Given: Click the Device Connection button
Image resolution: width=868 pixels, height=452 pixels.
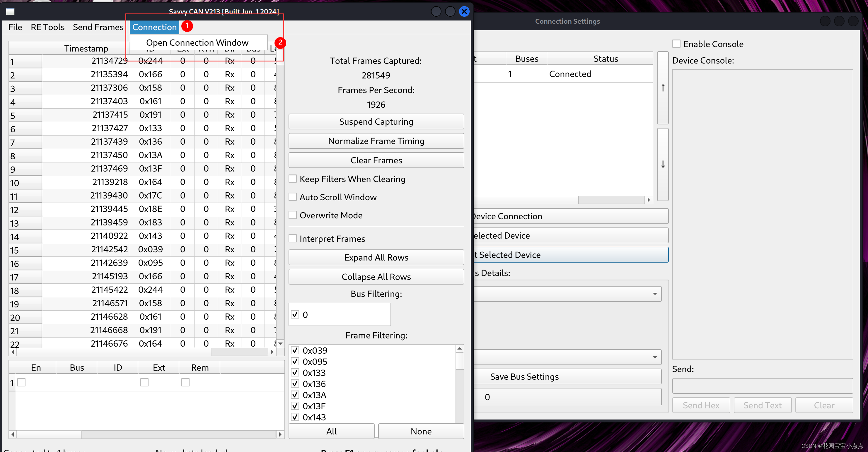Looking at the screenshot, I should [571, 216].
